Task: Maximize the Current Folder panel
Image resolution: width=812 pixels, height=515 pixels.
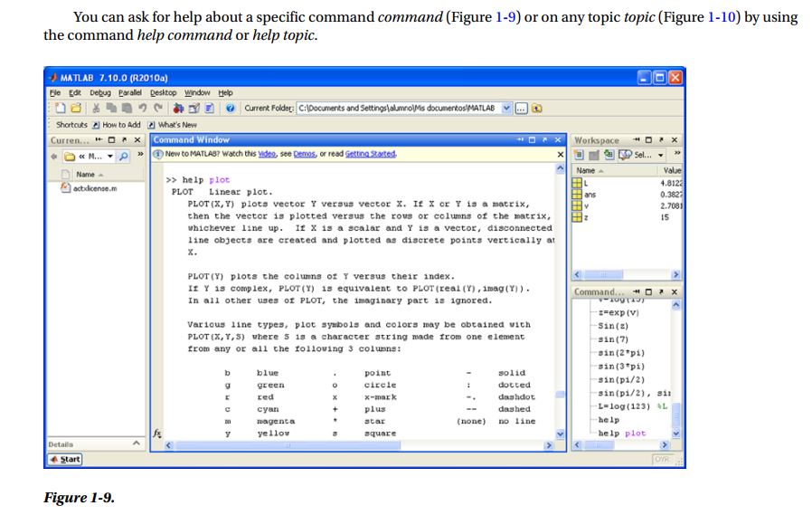Action: point(111,140)
